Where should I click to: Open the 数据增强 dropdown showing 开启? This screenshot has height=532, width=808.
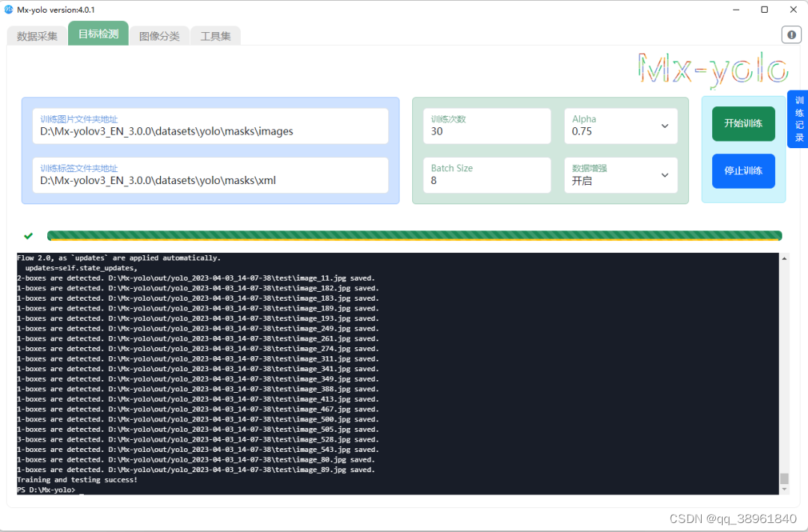click(x=620, y=175)
